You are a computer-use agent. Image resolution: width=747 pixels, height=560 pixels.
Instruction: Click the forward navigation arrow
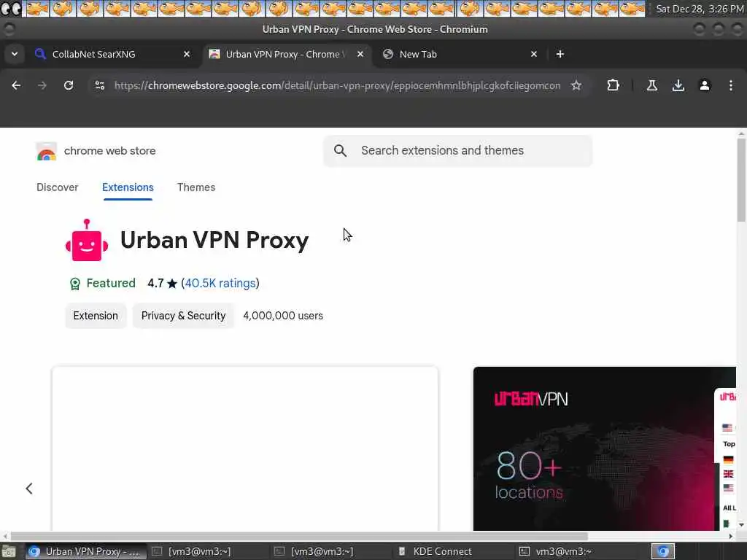click(x=42, y=85)
